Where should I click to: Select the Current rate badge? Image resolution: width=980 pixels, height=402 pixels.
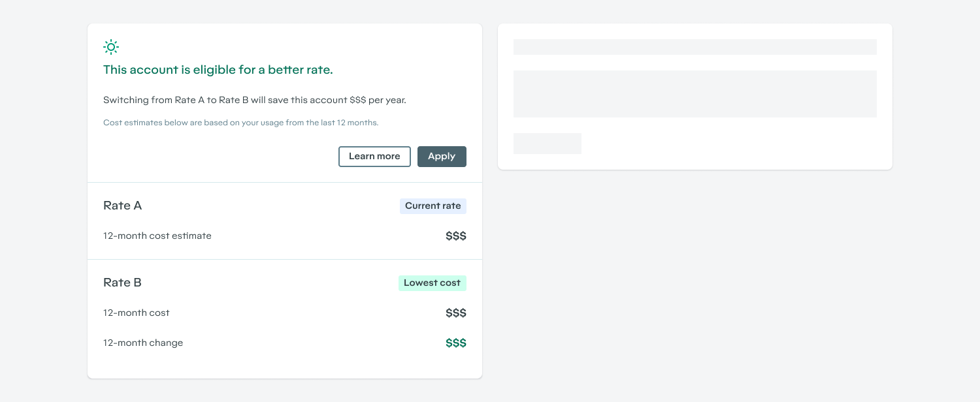pyautogui.click(x=433, y=206)
